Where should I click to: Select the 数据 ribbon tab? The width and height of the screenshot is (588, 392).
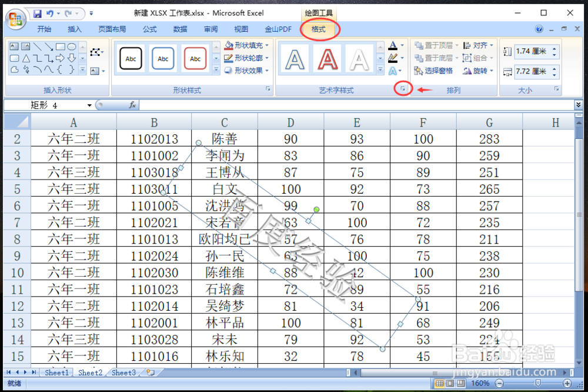[180, 29]
